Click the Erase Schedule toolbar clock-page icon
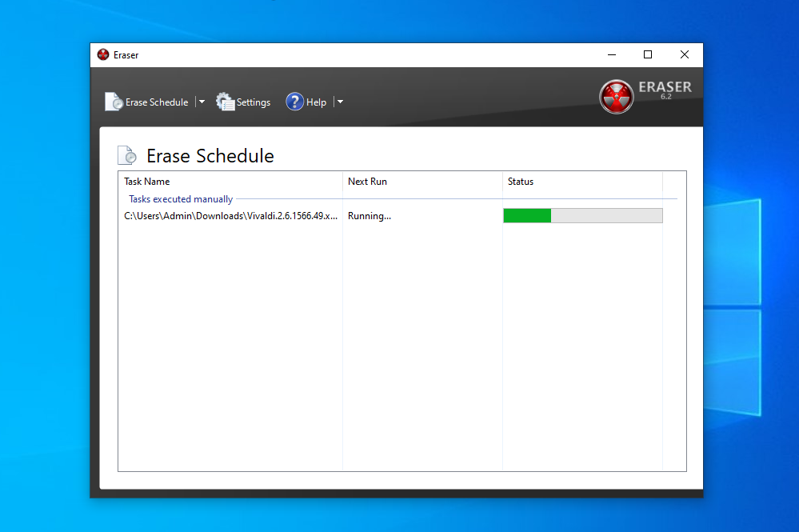The height and width of the screenshot is (532, 799). 114,102
